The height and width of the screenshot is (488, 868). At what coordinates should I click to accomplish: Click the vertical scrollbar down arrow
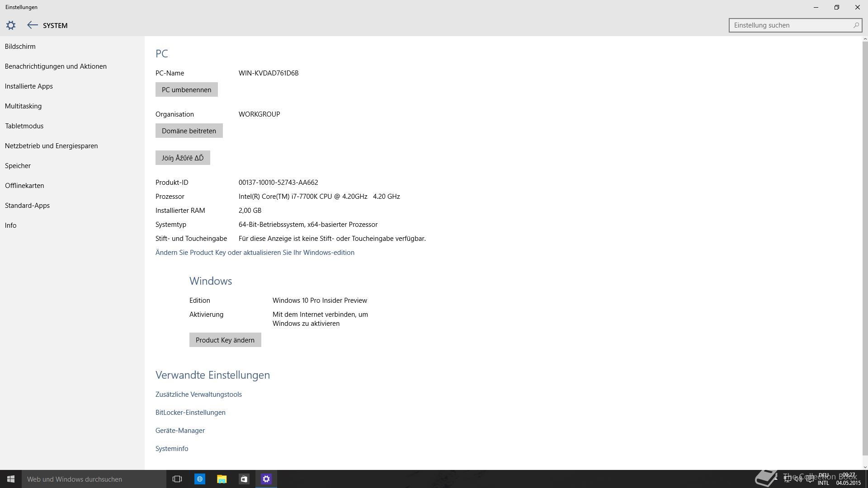pyautogui.click(x=865, y=467)
